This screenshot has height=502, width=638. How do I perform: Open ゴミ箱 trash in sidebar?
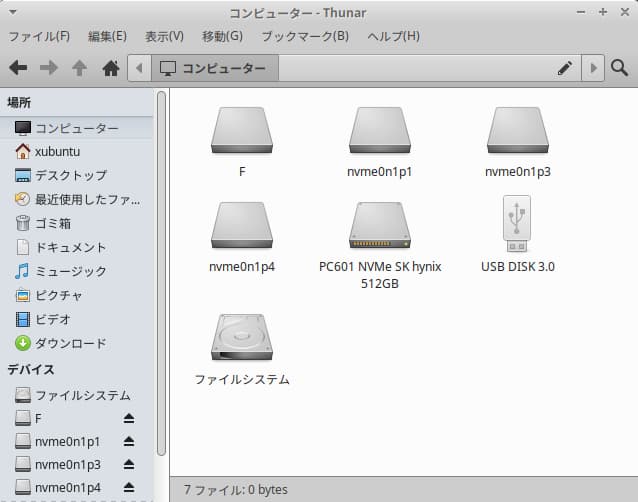(x=76, y=223)
